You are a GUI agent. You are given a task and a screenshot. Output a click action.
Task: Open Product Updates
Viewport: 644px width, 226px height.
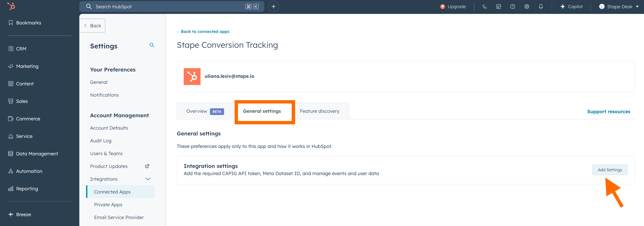[109, 166]
